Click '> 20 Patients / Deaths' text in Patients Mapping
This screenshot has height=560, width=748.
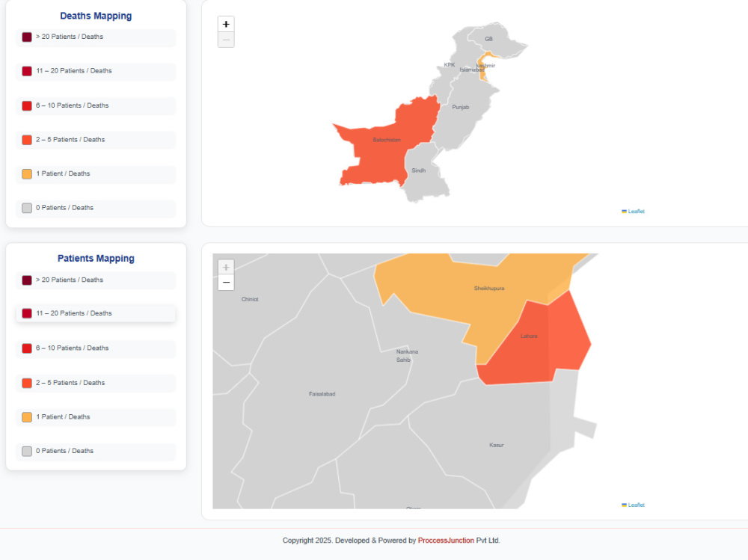point(69,280)
